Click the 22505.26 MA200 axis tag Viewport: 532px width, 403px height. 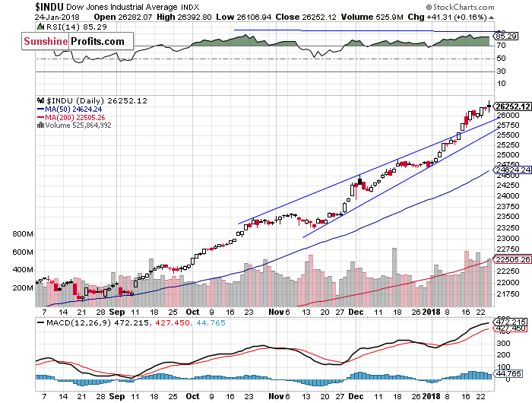tap(512, 259)
